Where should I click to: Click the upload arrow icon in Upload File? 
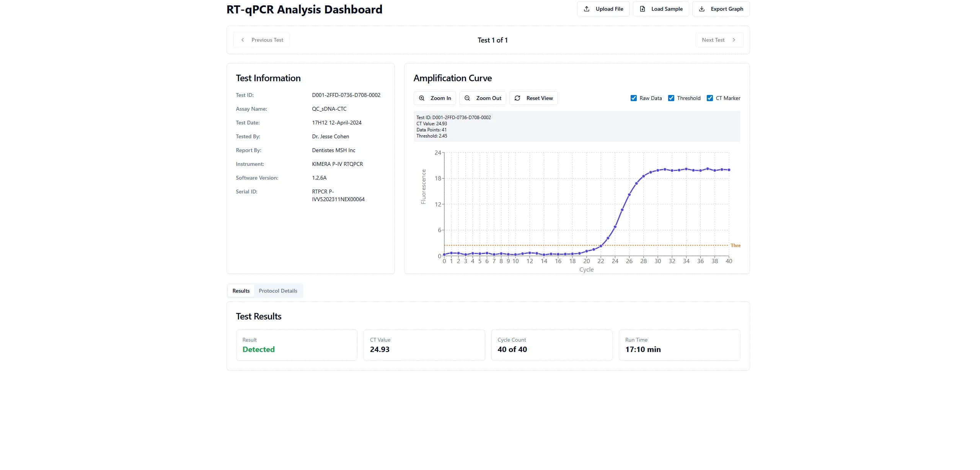point(587,9)
